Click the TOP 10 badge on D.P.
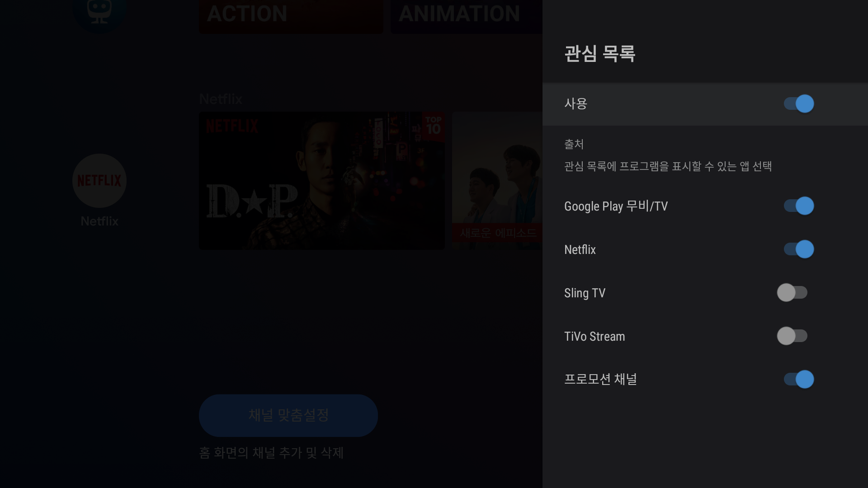Image resolution: width=868 pixels, height=488 pixels. pos(433,126)
